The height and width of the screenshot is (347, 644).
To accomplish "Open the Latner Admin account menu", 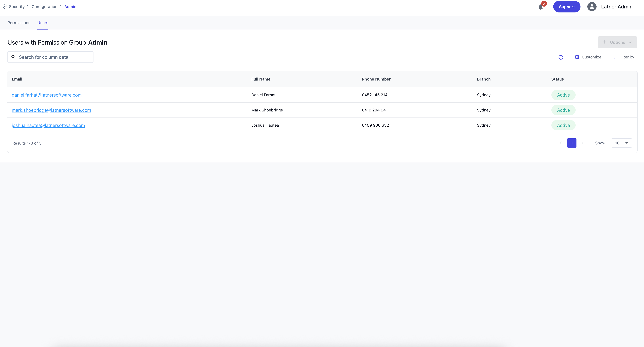I will 616,7.
